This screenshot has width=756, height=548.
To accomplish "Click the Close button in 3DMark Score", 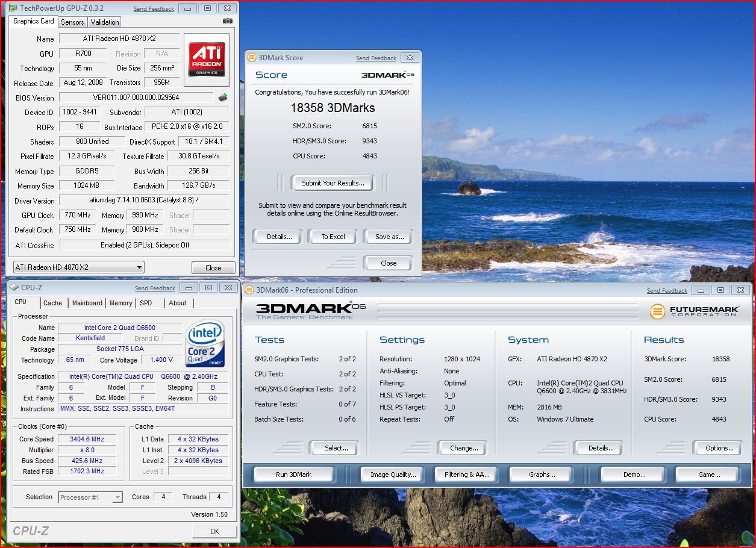I will click(x=389, y=263).
